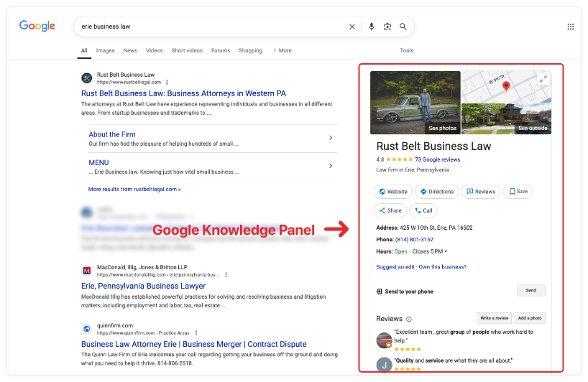The height and width of the screenshot is (382, 588).
Task: Click Suggest an edit link
Action: coord(395,267)
